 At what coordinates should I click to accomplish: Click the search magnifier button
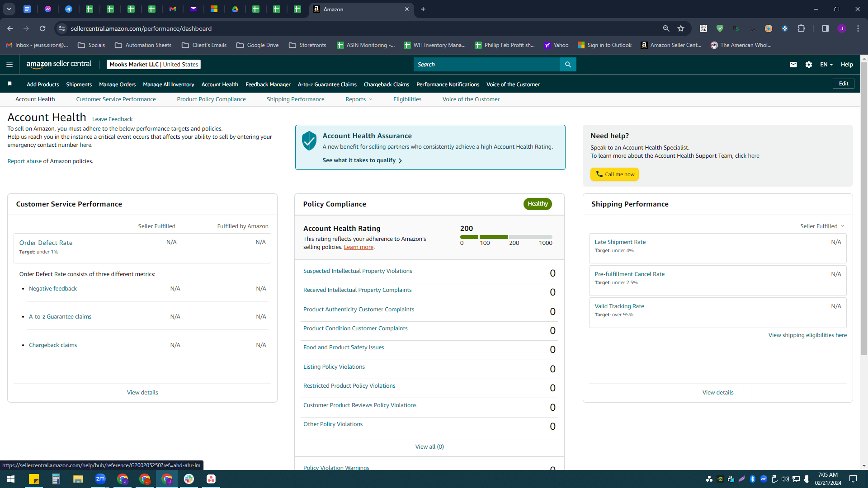pos(568,65)
